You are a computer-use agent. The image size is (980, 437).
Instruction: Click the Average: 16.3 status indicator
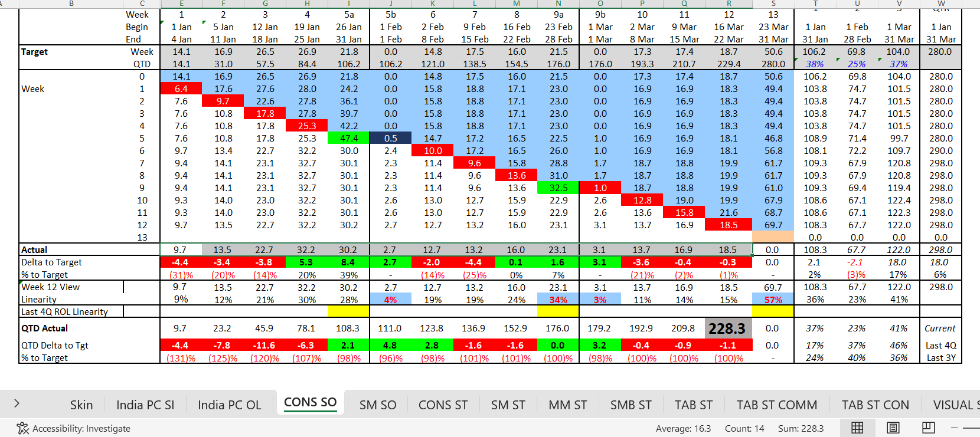683,428
